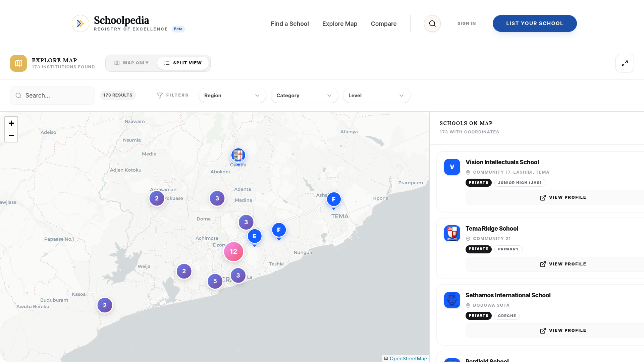Open the Category dropdown
Screen dimensions: 644x362
(304, 96)
